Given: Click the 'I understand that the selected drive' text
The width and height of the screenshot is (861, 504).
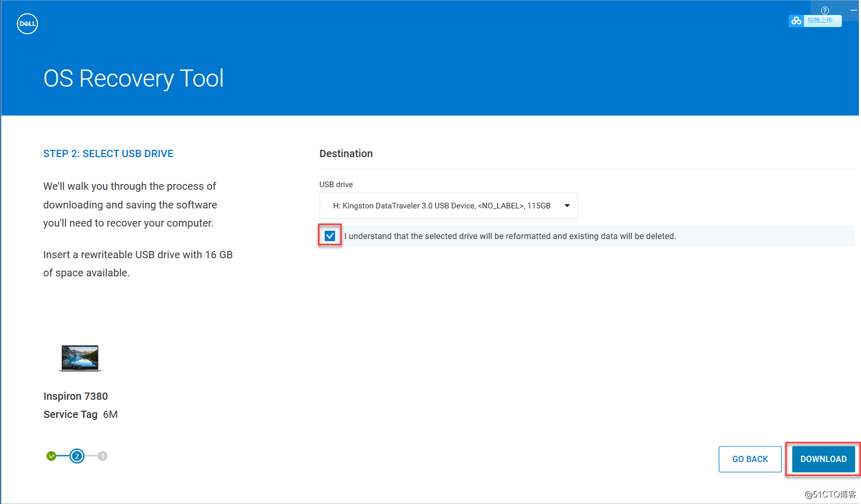Looking at the screenshot, I should [x=510, y=236].
